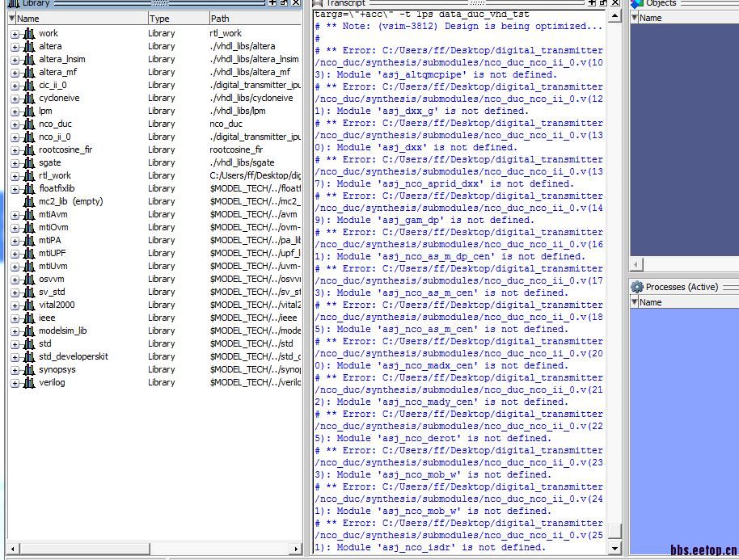Click the Objects panel icon
This screenshot has width=739, height=560.
tap(637, 4)
